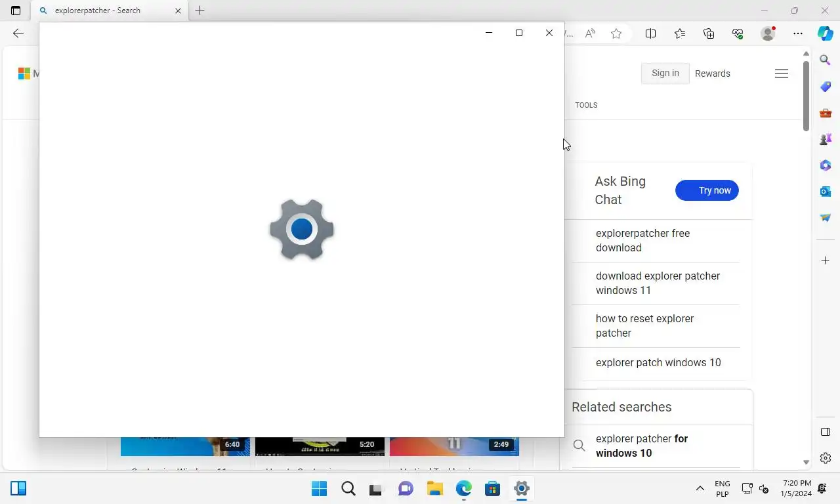
Task: Open the Copilot sidebar
Action: [826, 33]
